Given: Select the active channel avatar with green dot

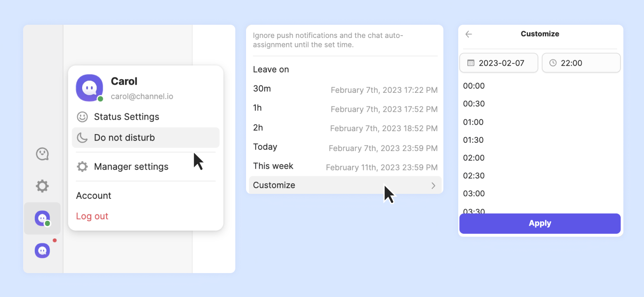Looking at the screenshot, I should pyautogui.click(x=43, y=219).
